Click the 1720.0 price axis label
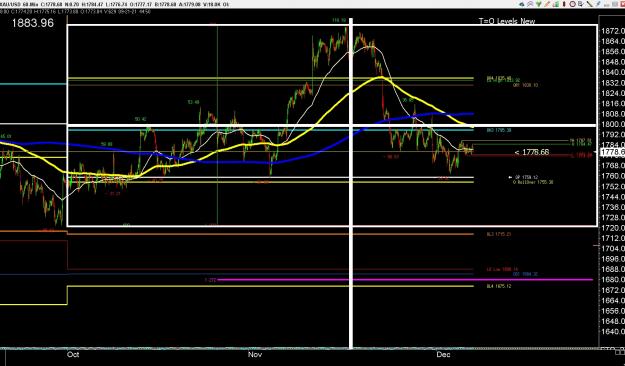The height and width of the screenshot is (366, 625). (x=613, y=228)
